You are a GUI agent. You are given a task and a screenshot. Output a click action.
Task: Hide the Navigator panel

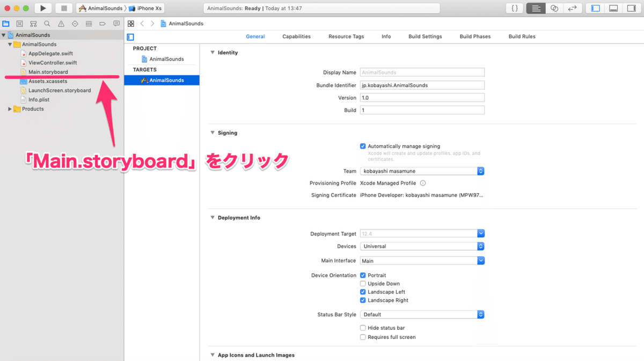click(595, 8)
